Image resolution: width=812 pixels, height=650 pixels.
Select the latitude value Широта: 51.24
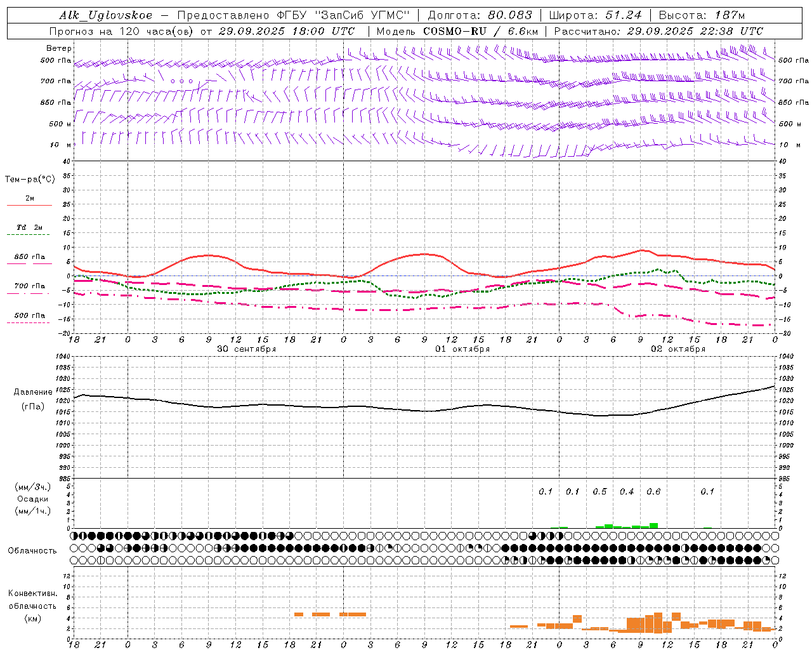tap(595, 15)
